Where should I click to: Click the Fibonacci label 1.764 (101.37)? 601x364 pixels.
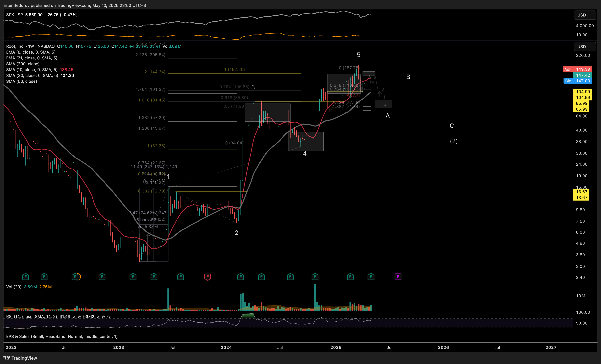150,89
